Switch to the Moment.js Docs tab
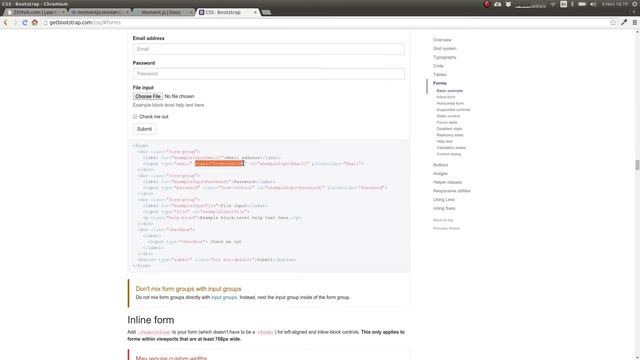The width and height of the screenshot is (640, 360). pos(163,12)
